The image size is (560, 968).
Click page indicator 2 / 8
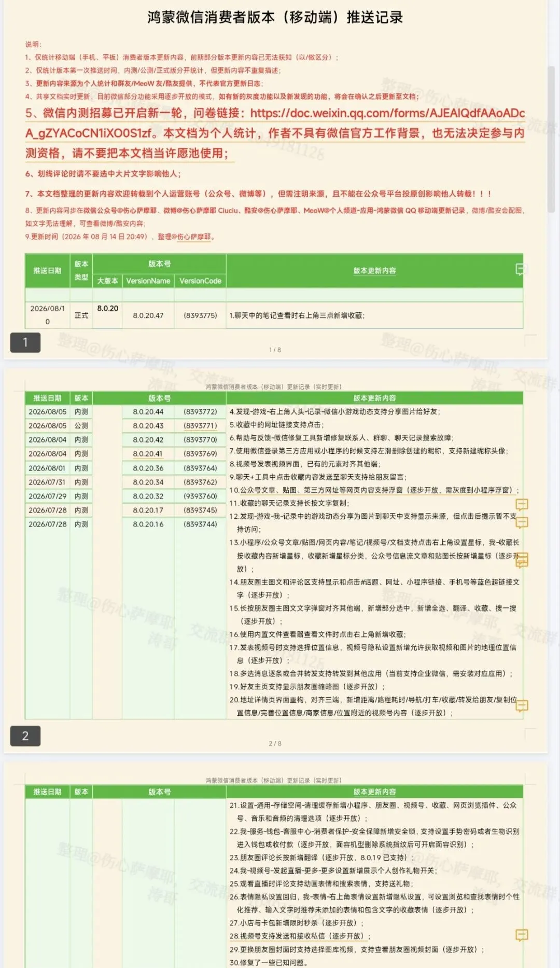tap(275, 743)
